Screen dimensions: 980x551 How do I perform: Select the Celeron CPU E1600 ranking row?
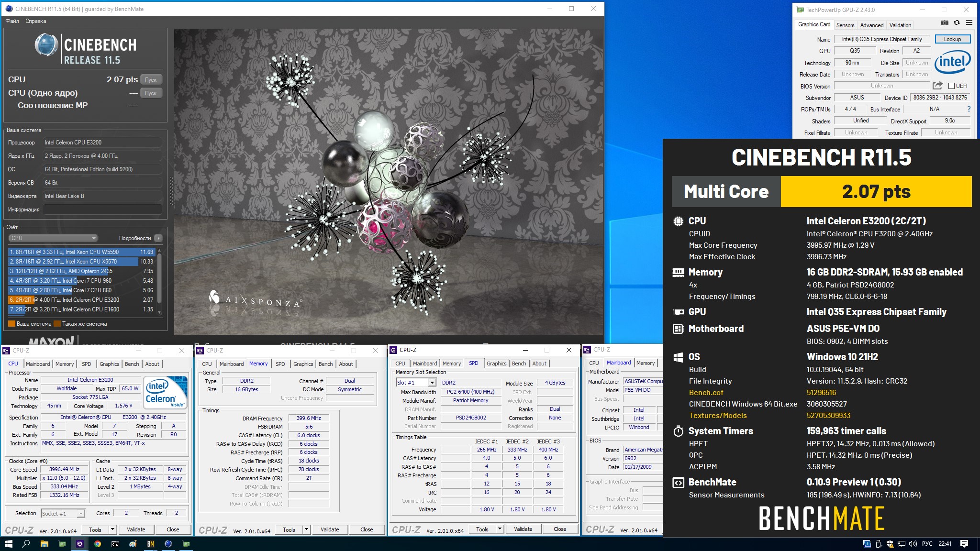point(82,309)
